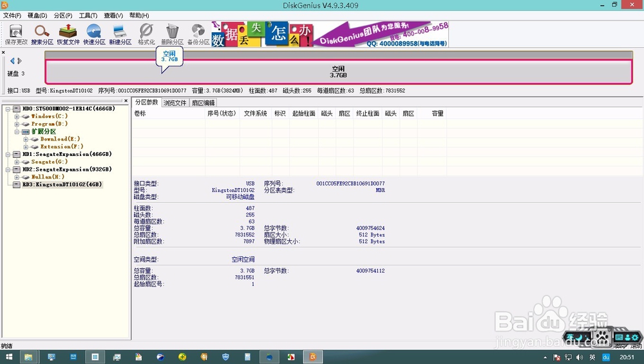Expand the Seagate(G:) partition node
Screen dimensions: 644x364
17,162
